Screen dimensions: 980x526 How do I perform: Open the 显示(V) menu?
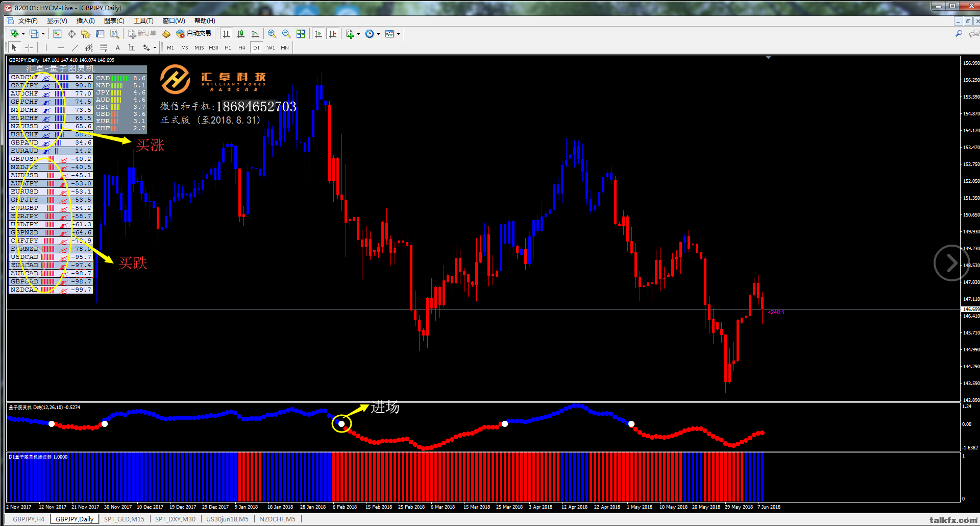[x=57, y=21]
